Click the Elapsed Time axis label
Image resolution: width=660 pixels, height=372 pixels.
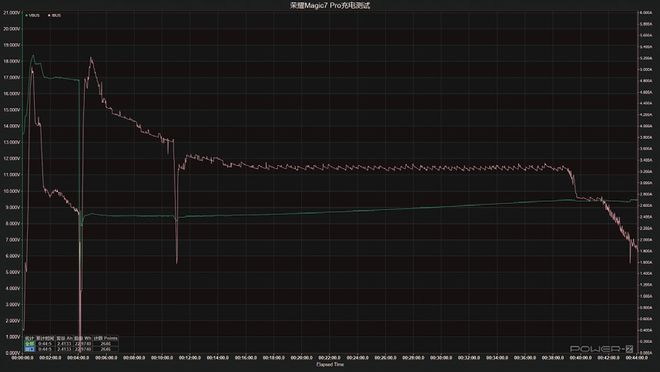(x=330, y=364)
